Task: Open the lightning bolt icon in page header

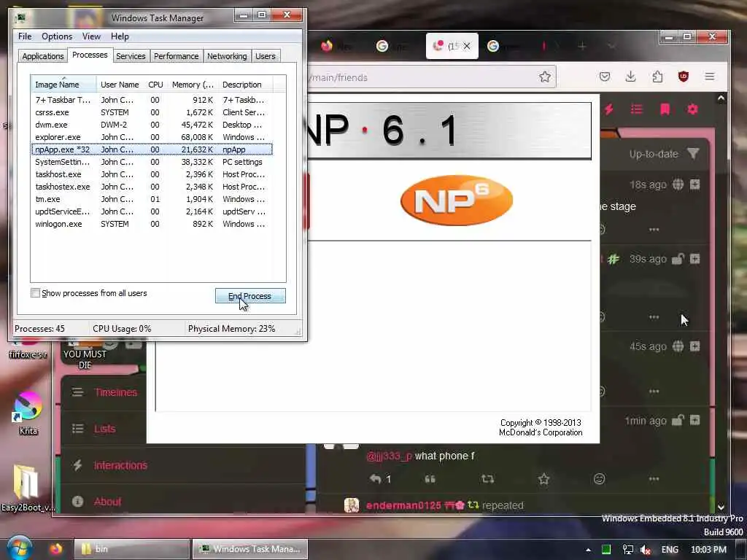Action: [609, 109]
